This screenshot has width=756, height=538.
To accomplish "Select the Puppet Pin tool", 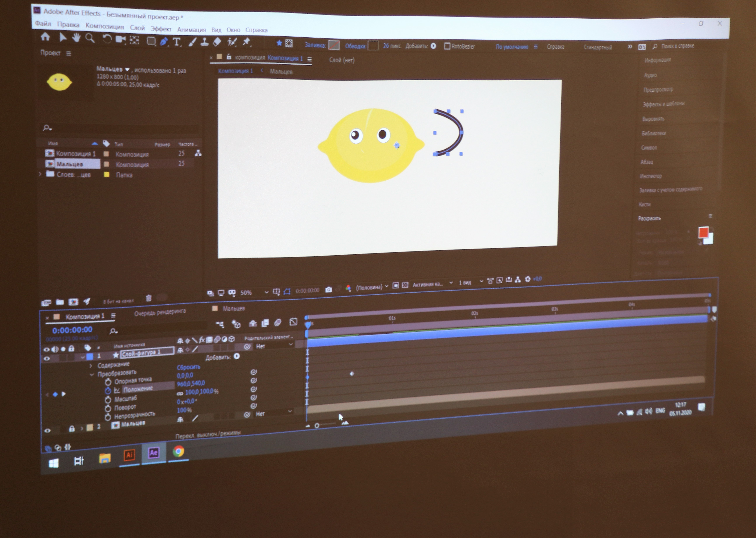I will pos(247,42).
